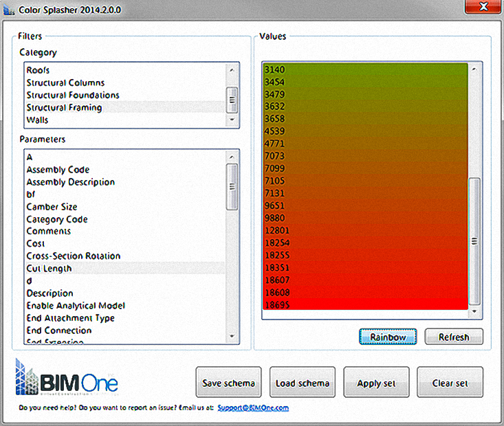
Task: Click the Rainbow button
Action: 387,337
